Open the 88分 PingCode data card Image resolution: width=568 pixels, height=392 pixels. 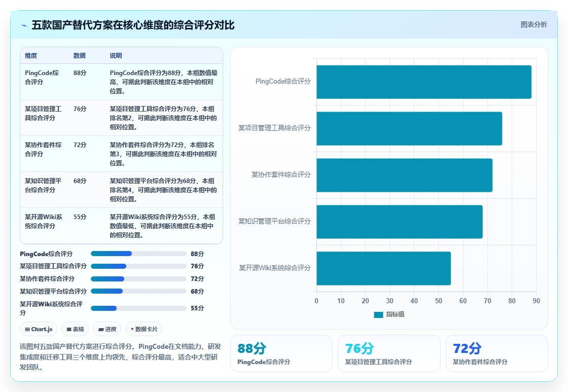pos(281,353)
